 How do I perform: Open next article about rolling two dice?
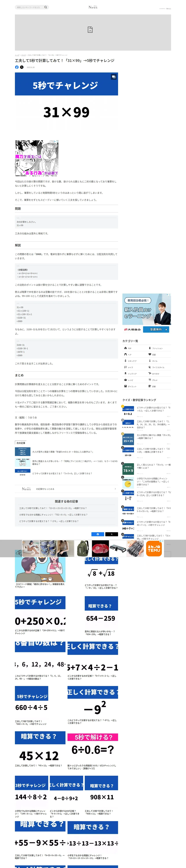click(66, 462)
